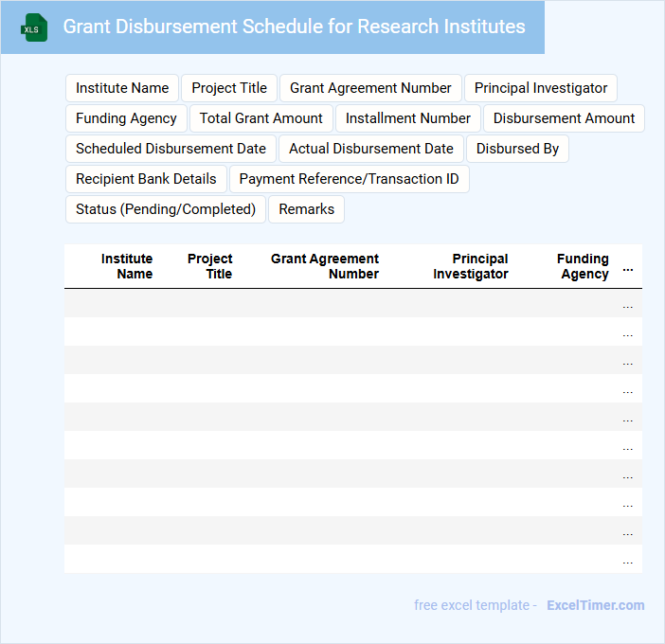Click the Grant Agreement Number tag
Screen dimensions: 665x644
[x=370, y=88]
